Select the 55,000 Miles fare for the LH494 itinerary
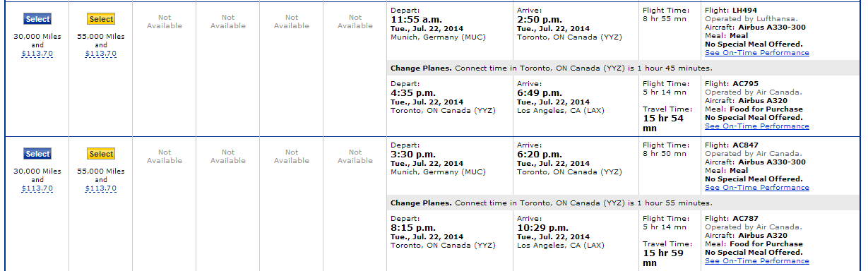This screenshot has height=271, width=868. pos(101,19)
